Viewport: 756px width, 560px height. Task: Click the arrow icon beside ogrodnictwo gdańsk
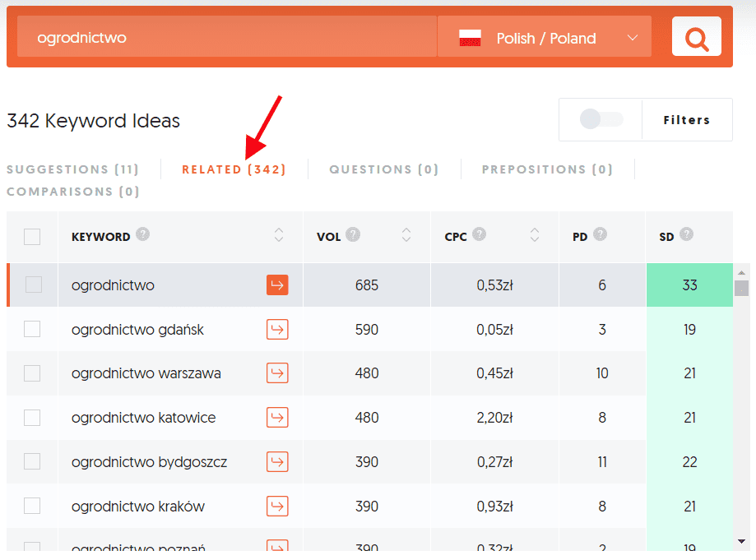point(277,328)
